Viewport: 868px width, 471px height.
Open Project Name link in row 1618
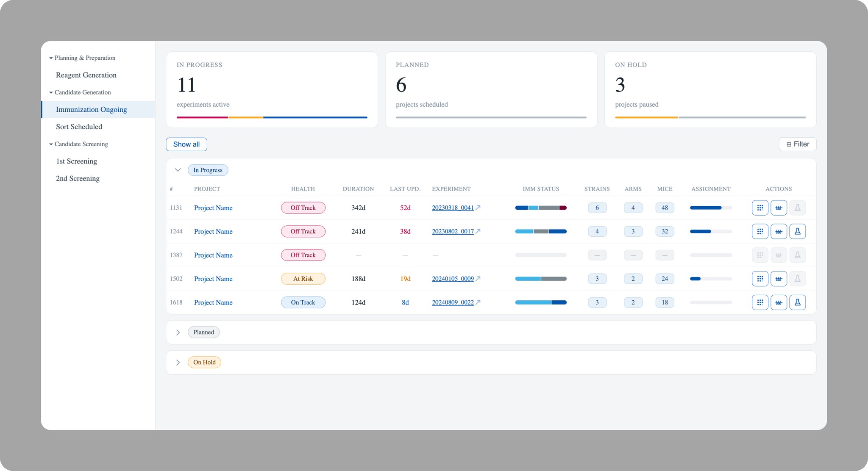[213, 302]
